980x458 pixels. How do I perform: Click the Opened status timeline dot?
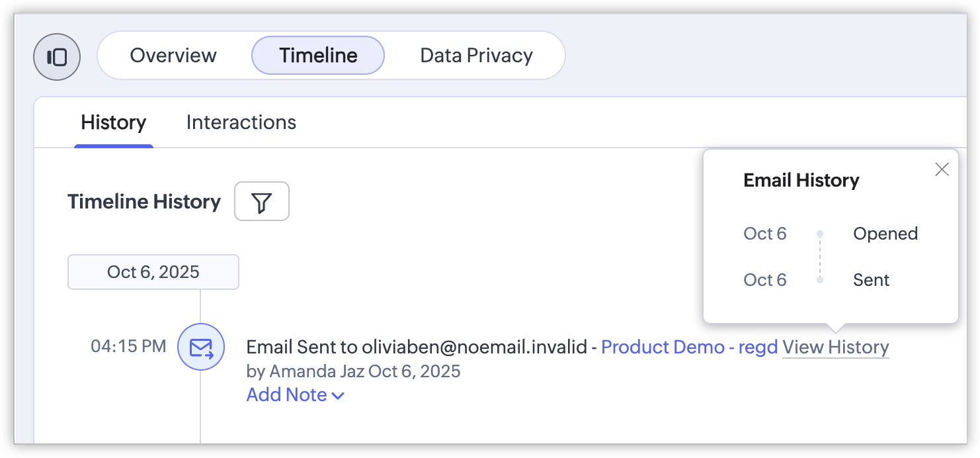click(x=820, y=234)
